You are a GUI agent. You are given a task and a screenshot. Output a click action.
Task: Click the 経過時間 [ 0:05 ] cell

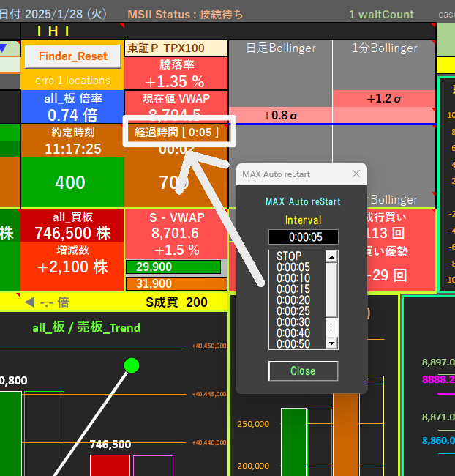(176, 133)
